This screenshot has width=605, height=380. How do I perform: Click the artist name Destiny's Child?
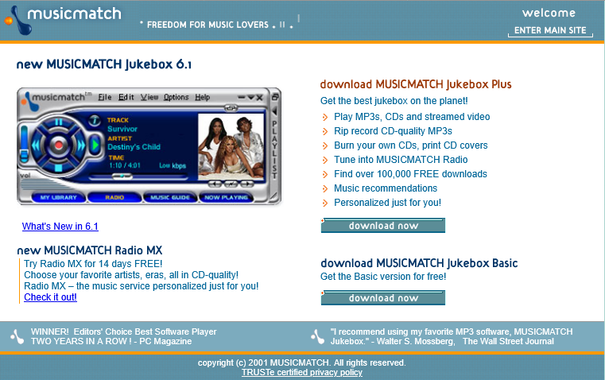(134, 147)
